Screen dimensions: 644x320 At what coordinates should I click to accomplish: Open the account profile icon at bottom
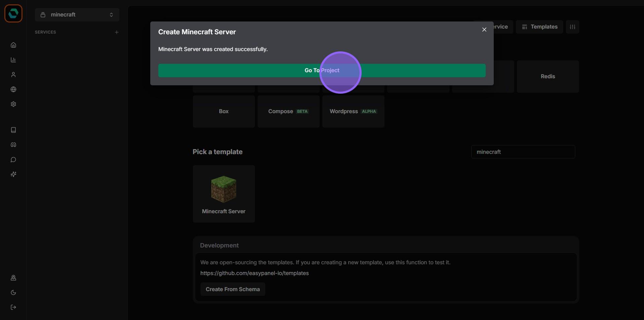pos(13,278)
